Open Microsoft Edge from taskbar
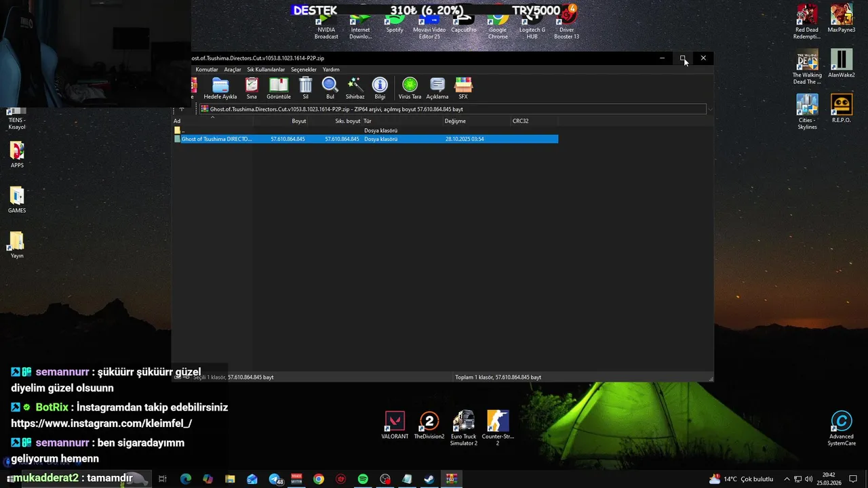Screen dimensions: 868x488 point(185,479)
